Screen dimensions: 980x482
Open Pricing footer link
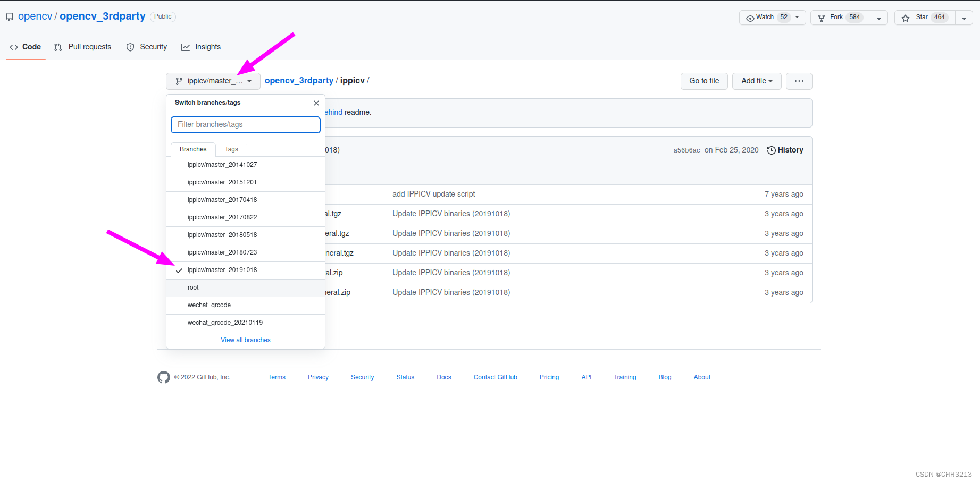pyautogui.click(x=549, y=377)
